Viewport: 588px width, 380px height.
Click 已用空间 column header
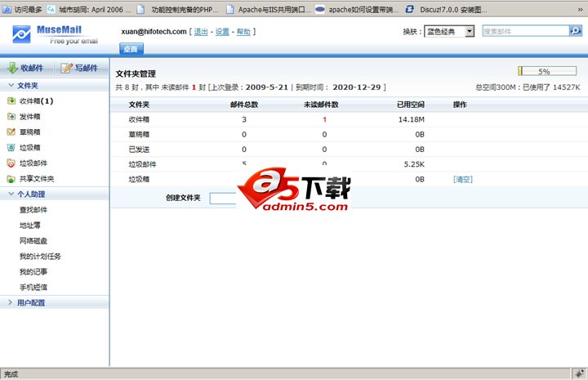coord(411,105)
